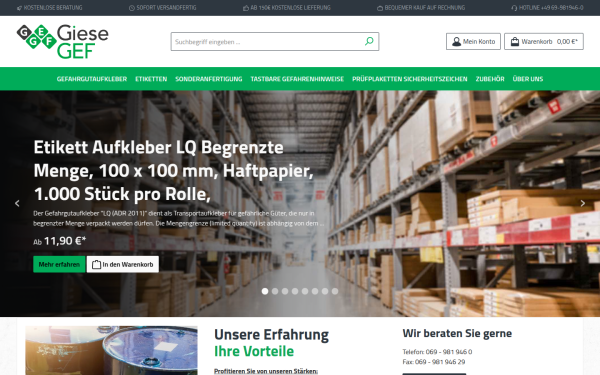Click the In den Warenkorb button
This screenshot has width=600, height=375.
pos(123,264)
